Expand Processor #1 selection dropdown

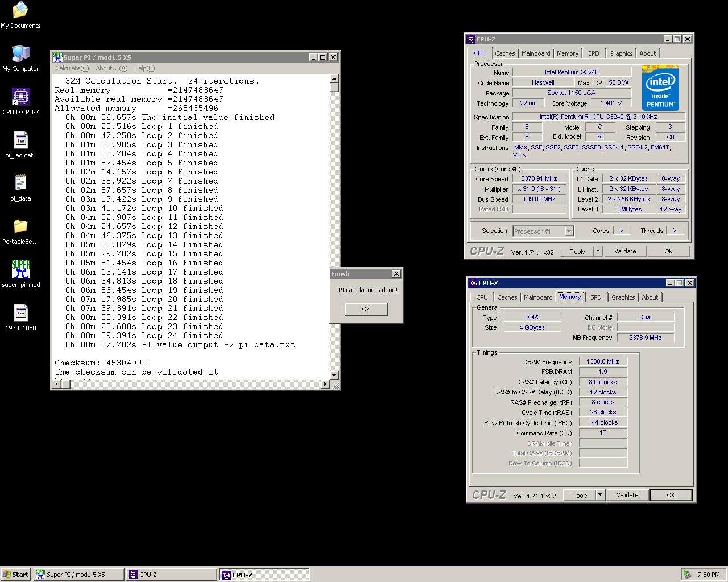(x=569, y=231)
